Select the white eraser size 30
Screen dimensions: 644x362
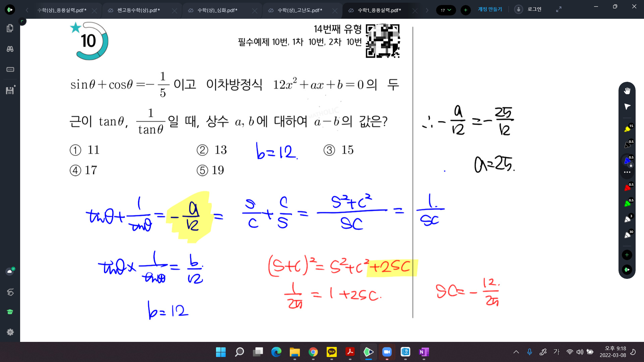click(x=627, y=235)
